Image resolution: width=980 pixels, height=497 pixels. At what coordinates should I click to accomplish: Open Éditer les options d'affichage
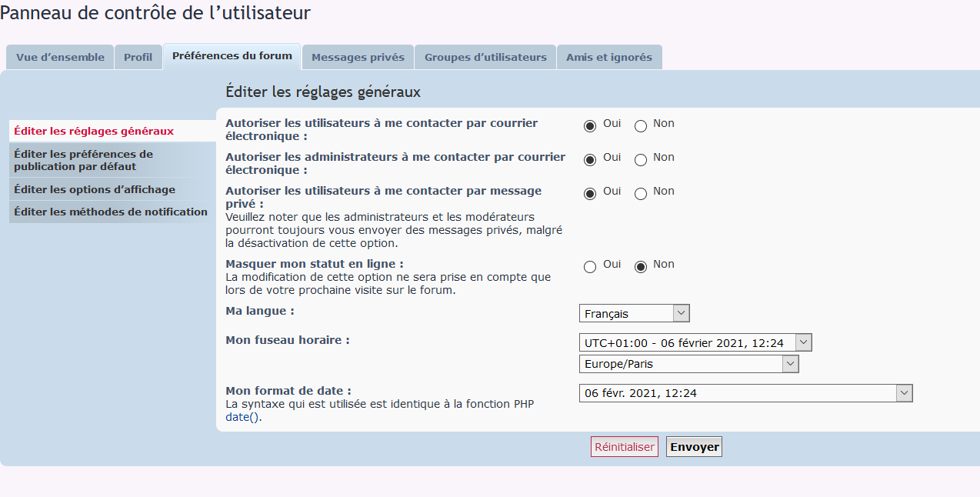point(93,188)
